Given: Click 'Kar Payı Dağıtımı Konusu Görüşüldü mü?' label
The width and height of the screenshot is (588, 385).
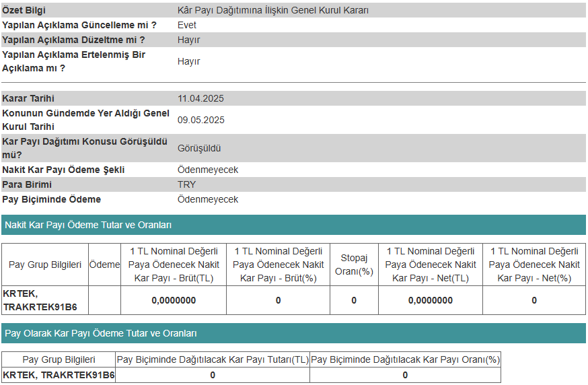Looking at the screenshot, I should click(84, 148).
